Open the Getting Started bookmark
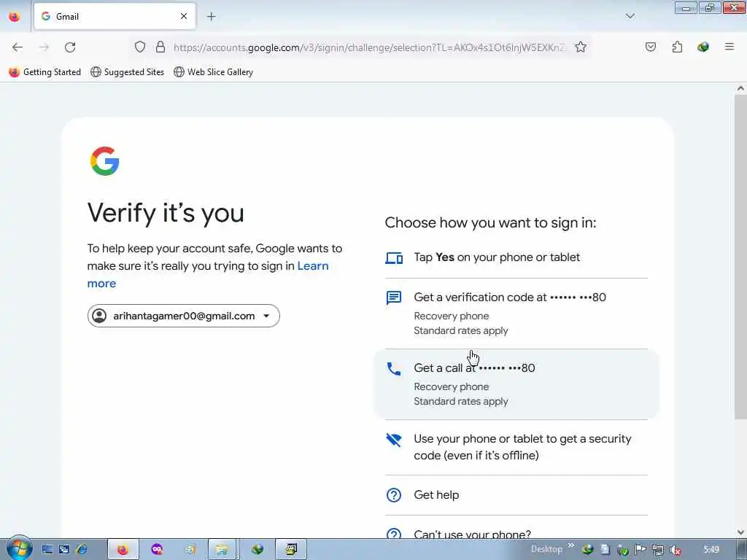The image size is (747, 560). [x=45, y=72]
